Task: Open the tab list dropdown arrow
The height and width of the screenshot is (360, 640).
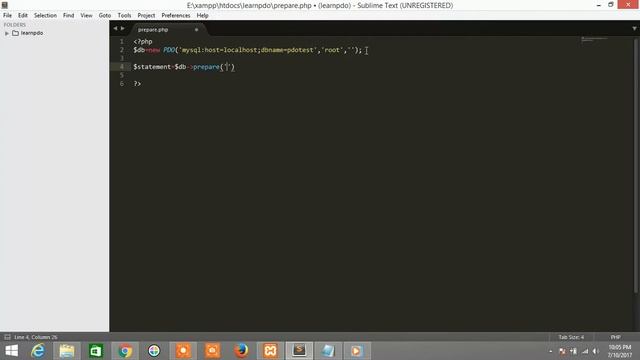Action: pyautogui.click(x=634, y=29)
